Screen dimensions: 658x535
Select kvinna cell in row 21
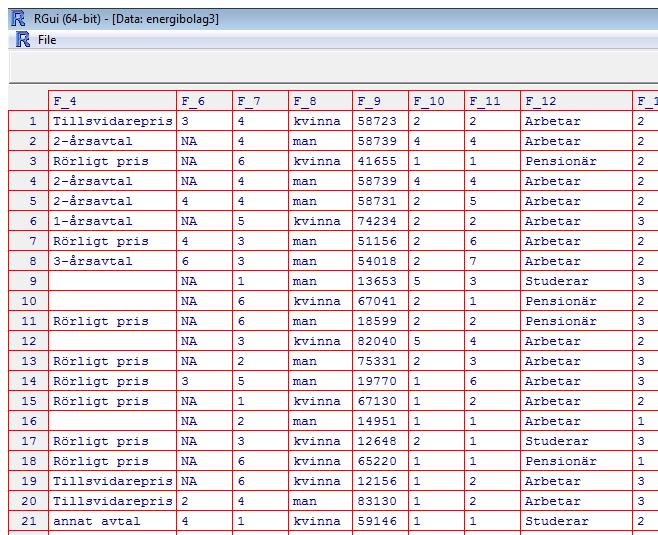[x=321, y=521]
